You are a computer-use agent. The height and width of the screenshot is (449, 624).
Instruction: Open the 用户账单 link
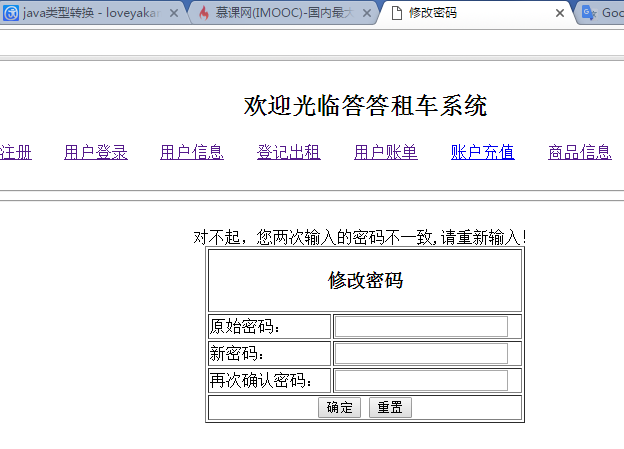coord(386,152)
